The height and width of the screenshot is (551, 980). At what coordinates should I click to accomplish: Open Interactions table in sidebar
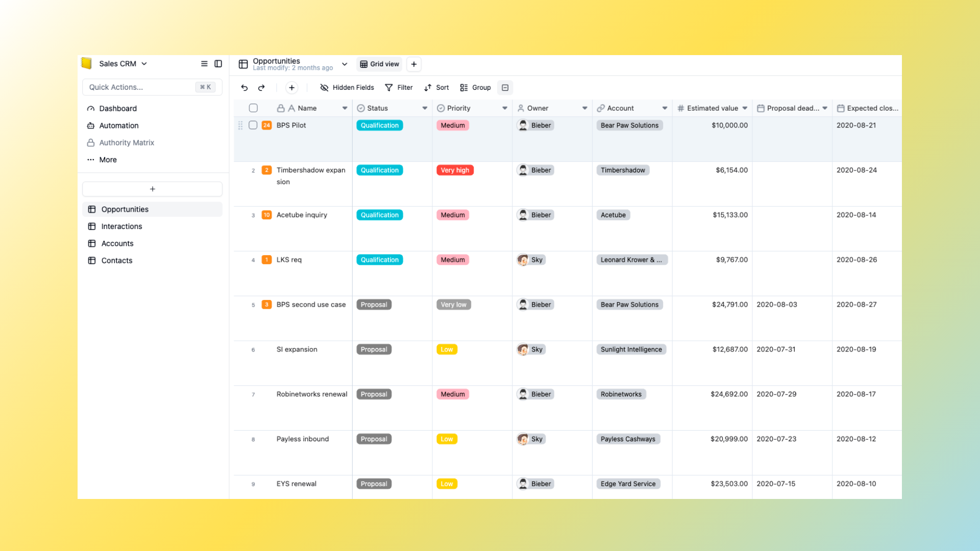pyautogui.click(x=121, y=227)
